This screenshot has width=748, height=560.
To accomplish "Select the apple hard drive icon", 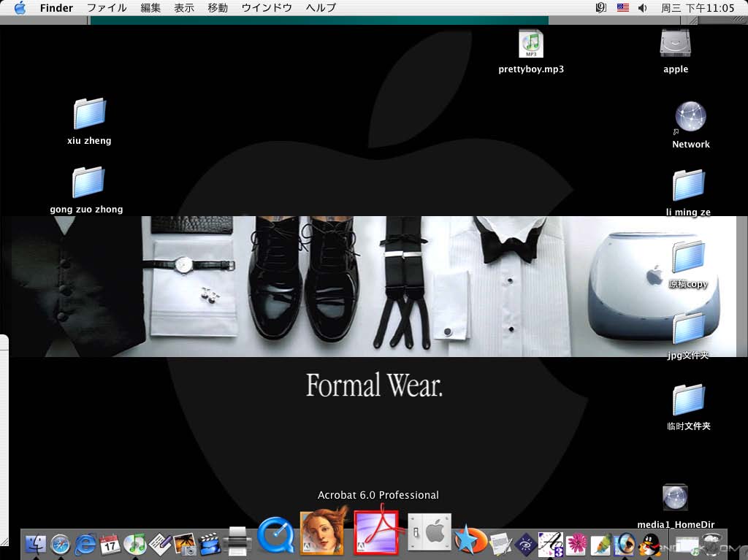I will click(676, 43).
